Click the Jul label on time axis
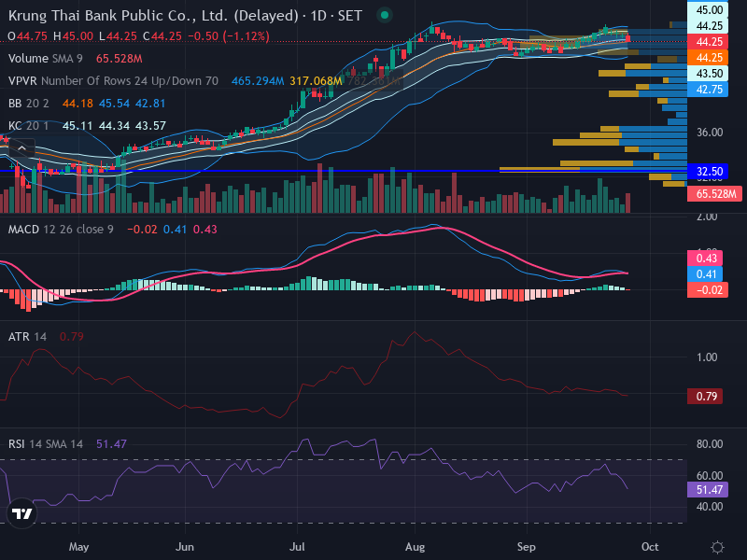 click(x=297, y=547)
